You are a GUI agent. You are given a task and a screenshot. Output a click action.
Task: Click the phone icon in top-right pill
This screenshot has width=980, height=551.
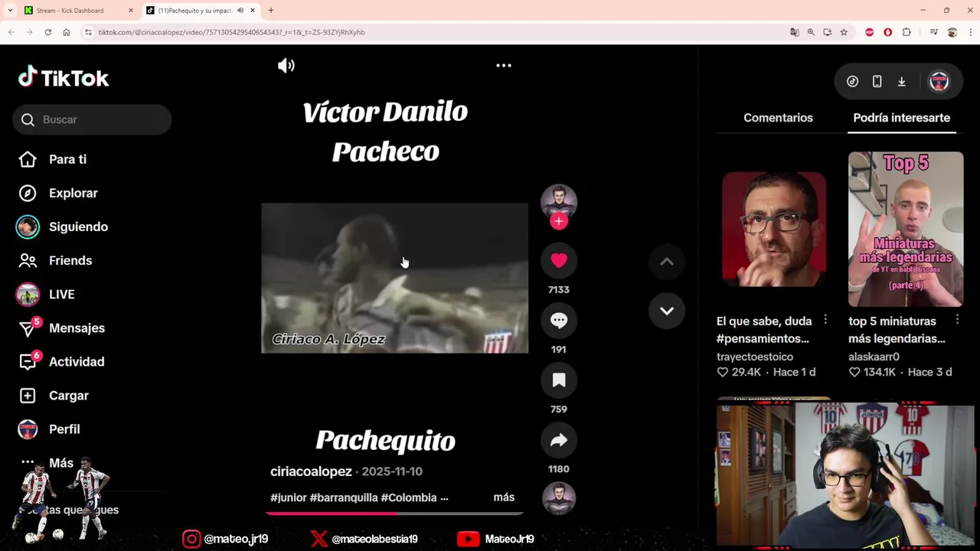point(877,81)
